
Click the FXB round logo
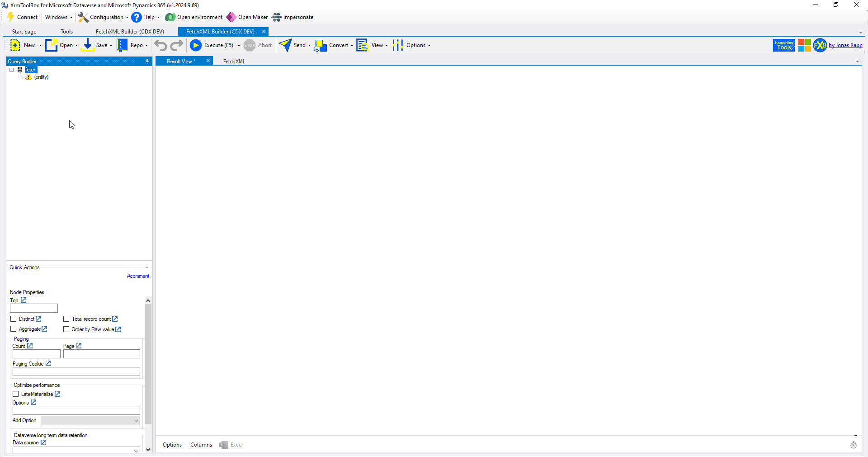(x=820, y=45)
